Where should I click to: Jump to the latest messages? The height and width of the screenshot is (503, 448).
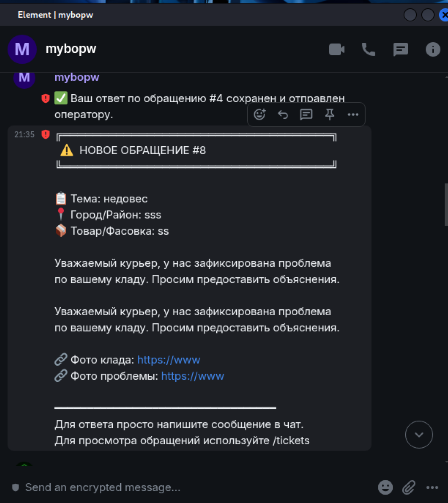(x=419, y=435)
